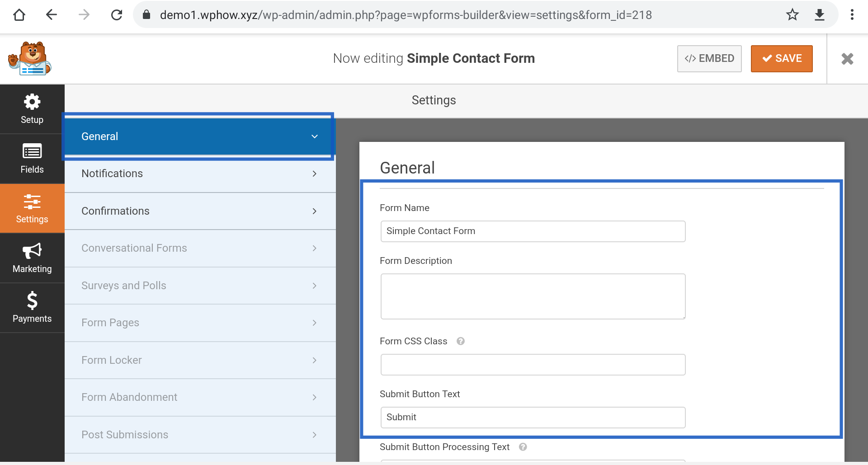The height and width of the screenshot is (465, 868).
Task: Expand Form Pages chevron
Action: (x=315, y=323)
